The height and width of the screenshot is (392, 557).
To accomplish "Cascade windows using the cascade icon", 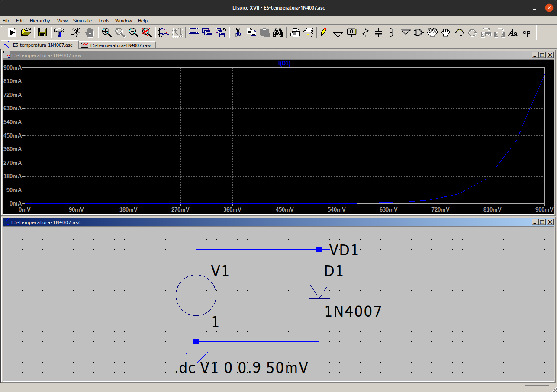I will [x=207, y=32].
